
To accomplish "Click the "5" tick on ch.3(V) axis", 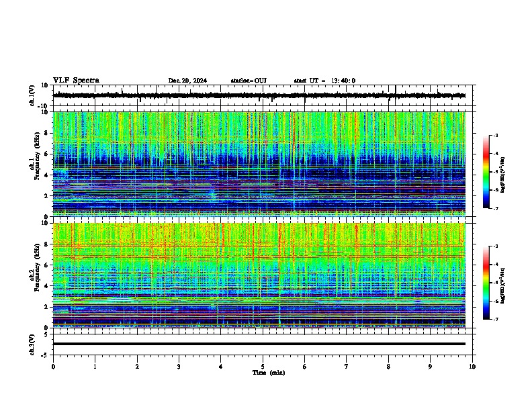I will [x=47, y=334].
